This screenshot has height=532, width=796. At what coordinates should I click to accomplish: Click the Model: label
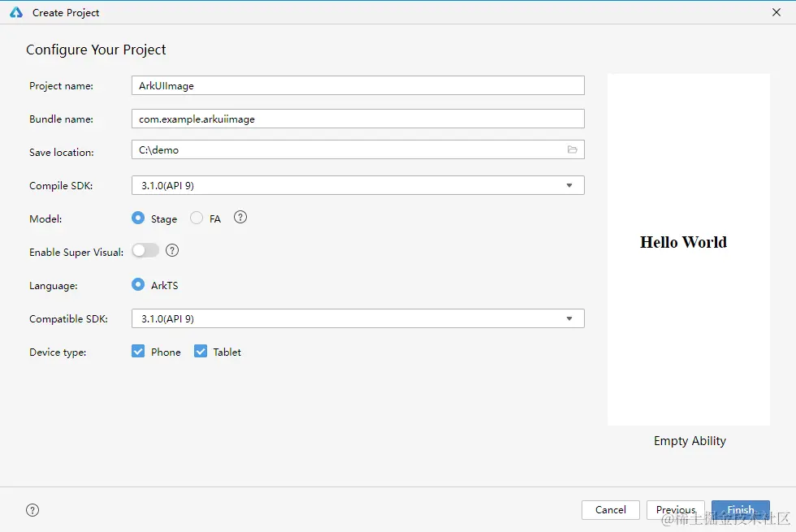pyautogui.click(x=45, y=218)
